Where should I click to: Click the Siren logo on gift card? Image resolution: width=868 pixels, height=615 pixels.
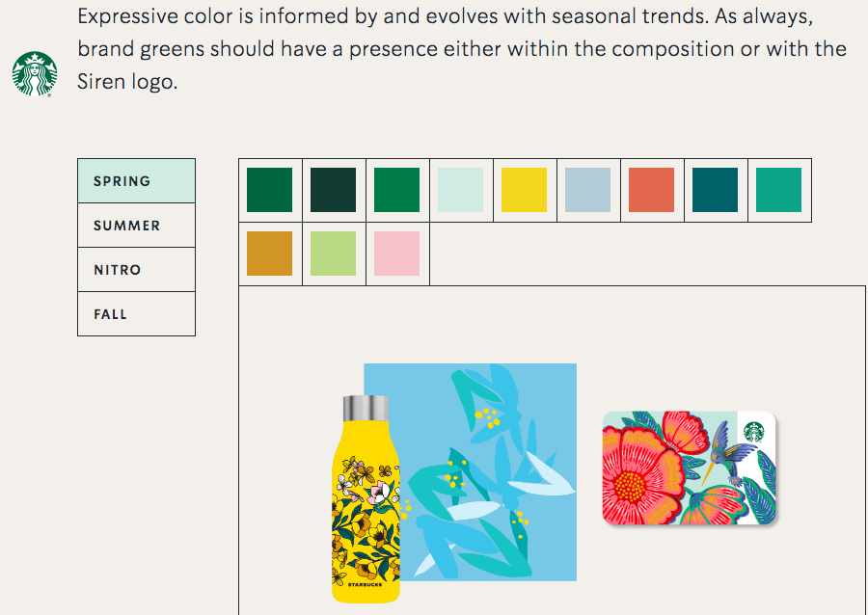[753, 432]
